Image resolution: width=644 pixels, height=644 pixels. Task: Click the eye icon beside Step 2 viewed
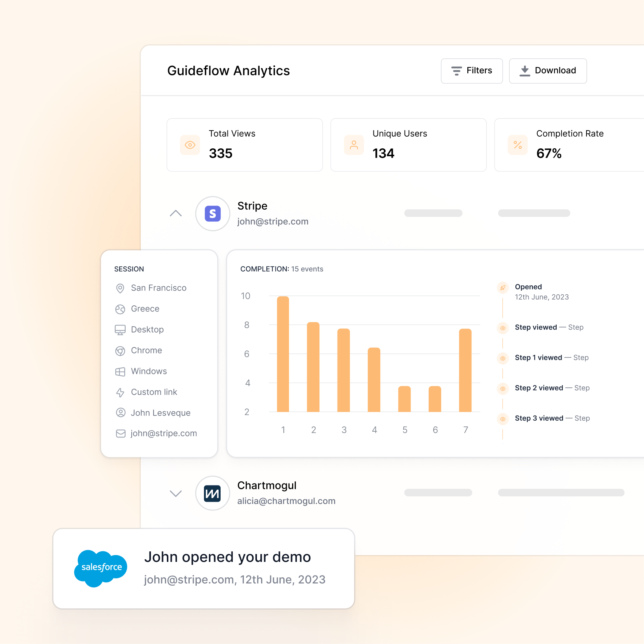click(x=502, y=389)
